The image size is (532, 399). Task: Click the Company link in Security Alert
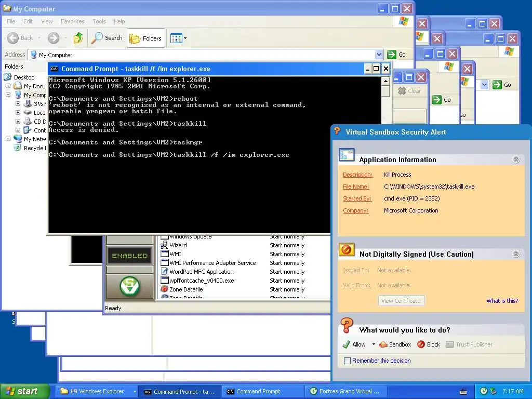[x=355, y=210]
